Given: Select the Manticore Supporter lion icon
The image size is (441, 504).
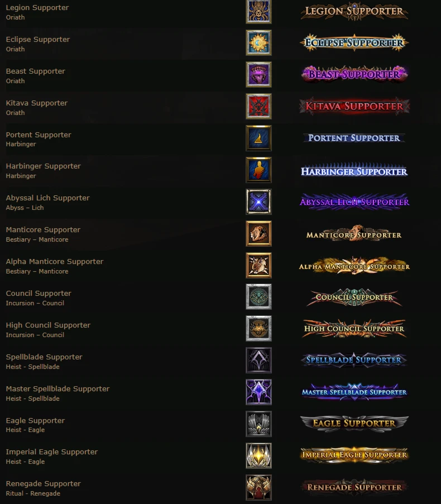Looking at the screenshot, I should tap(258, 234).
